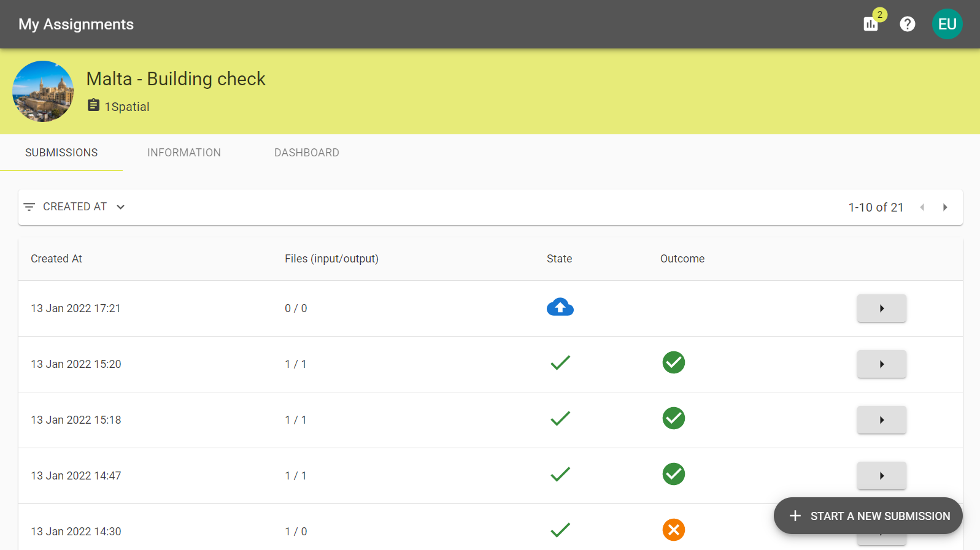
Task: Click the blue cloud upload state icon
Action: [x=560, y=307]
